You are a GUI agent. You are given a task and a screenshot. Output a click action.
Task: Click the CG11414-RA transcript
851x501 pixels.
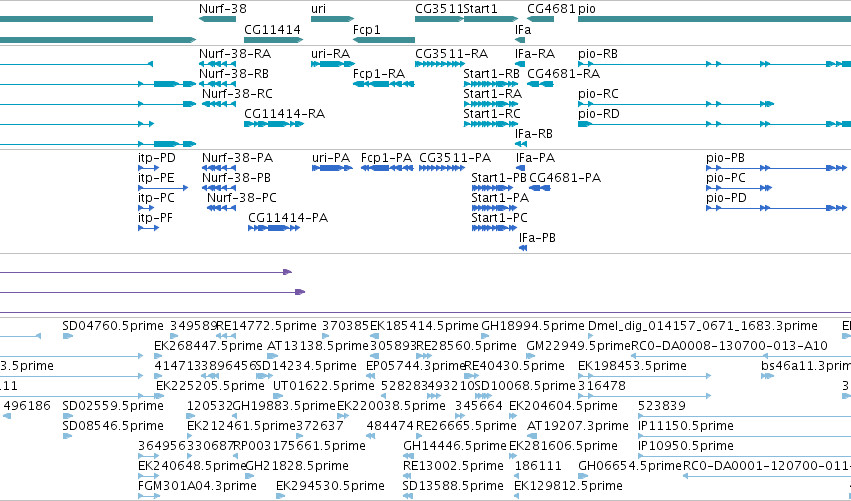pos(274,124)
